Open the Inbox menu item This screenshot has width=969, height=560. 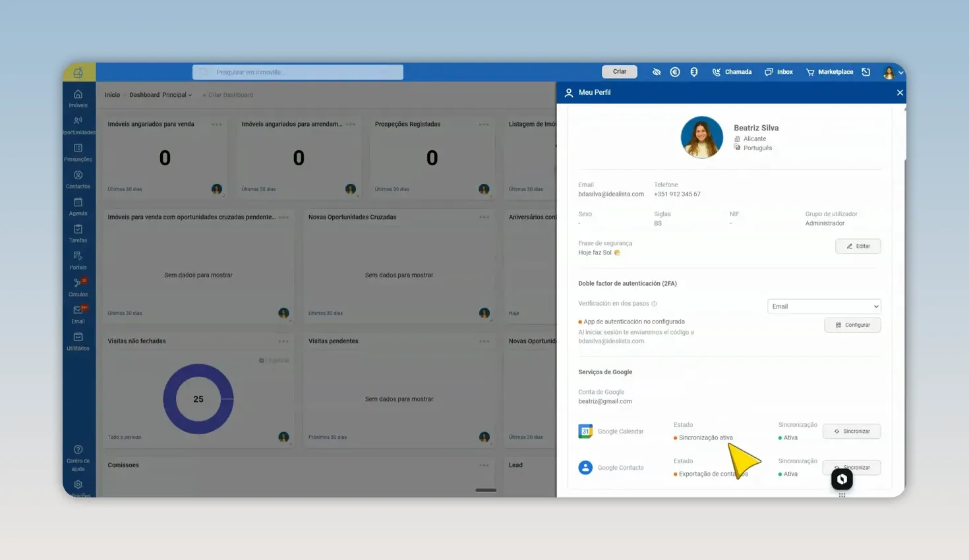(x=778, y=72)
